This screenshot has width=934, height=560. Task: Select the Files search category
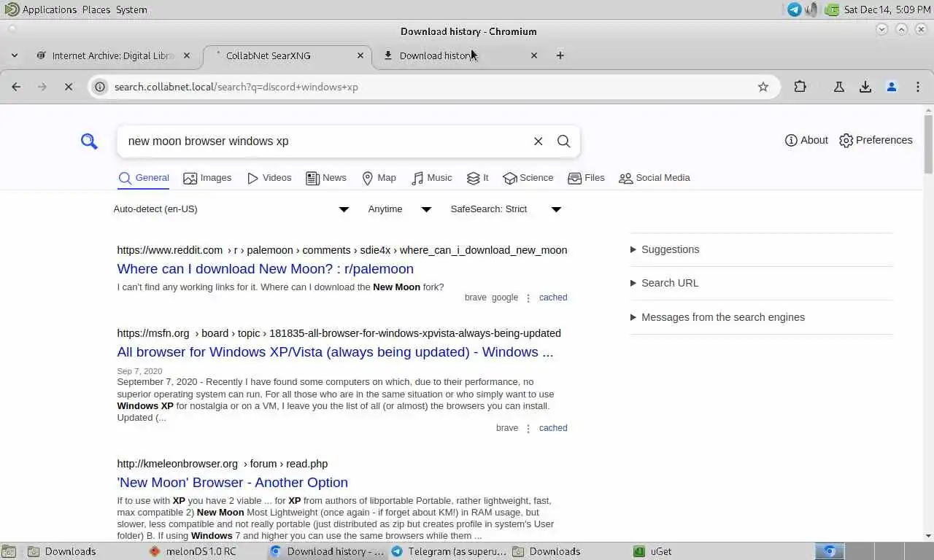tap(586, 178)
